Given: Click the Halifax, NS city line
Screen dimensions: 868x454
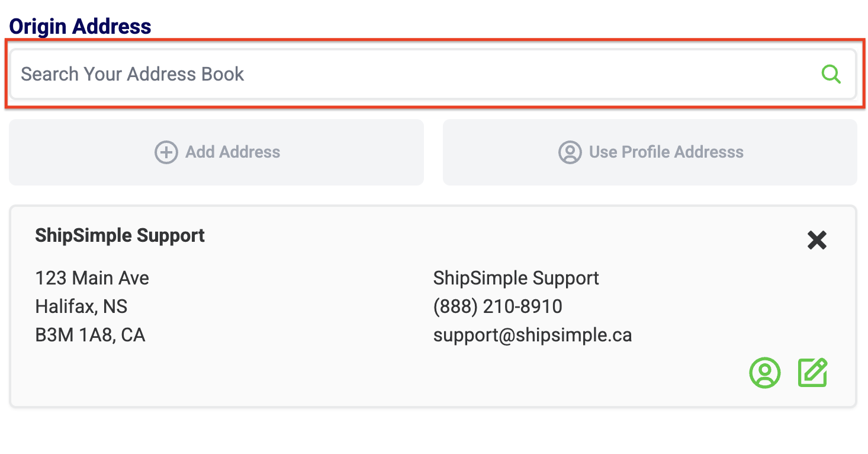Looking at the screenshot, I should coord(81,306).
